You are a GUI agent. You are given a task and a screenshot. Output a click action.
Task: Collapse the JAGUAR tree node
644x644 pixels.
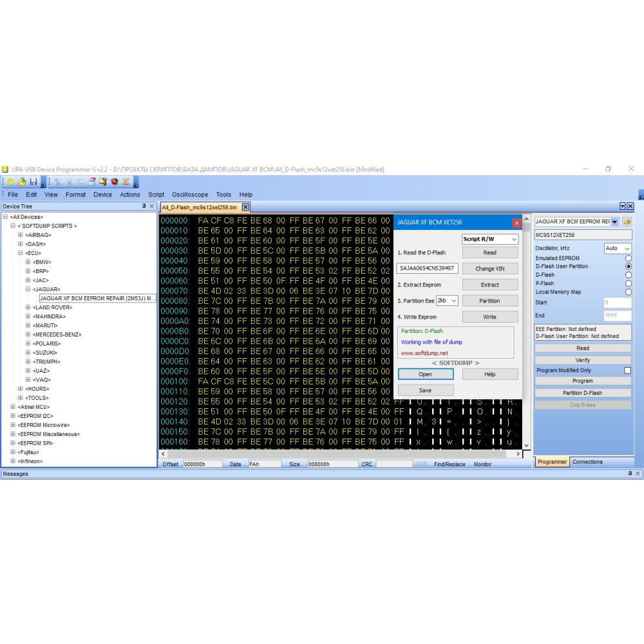[28, 289]
